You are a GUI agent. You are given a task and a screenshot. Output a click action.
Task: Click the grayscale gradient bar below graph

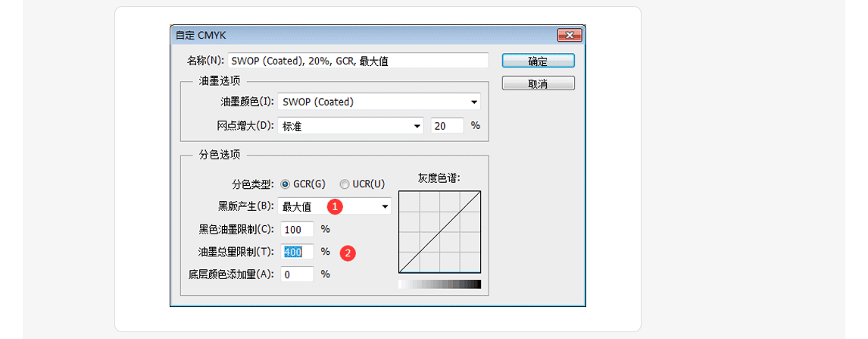(x=439, y=284)
